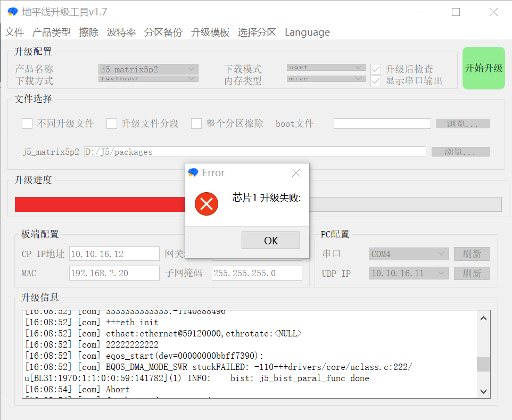Expand the UDP IP dropdown
This screenshot has height=420, width=512.
point(408,273)
